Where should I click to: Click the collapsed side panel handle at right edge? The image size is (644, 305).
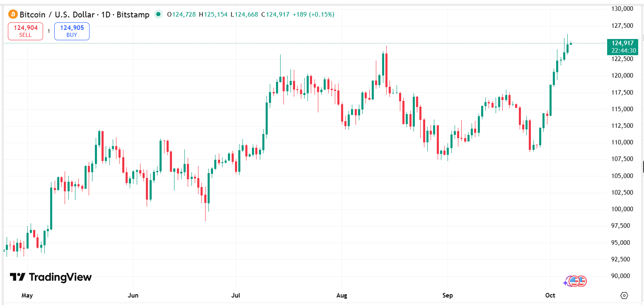click(643, 167)
